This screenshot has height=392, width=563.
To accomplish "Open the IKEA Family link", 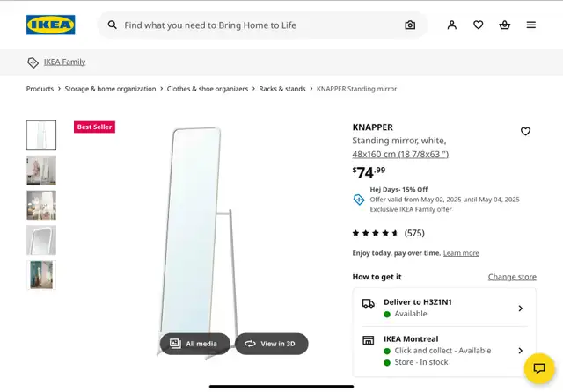I will pos(64,62).
